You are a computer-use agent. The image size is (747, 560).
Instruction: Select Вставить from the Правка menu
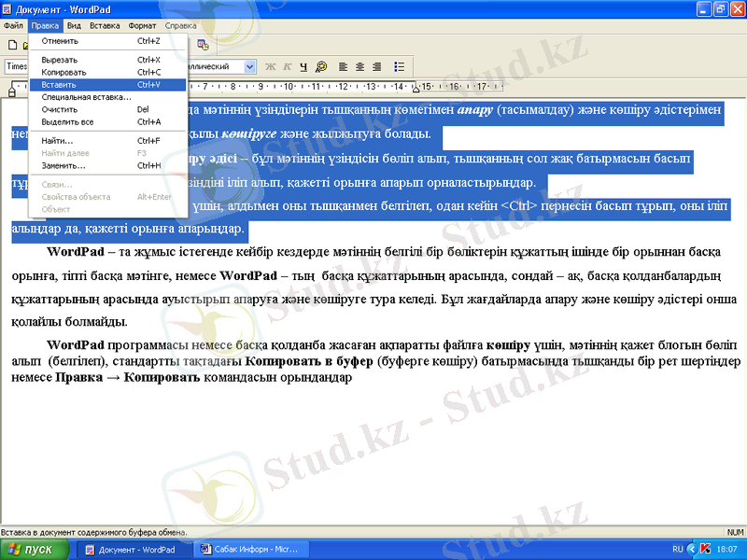click(x=59, y=84)
